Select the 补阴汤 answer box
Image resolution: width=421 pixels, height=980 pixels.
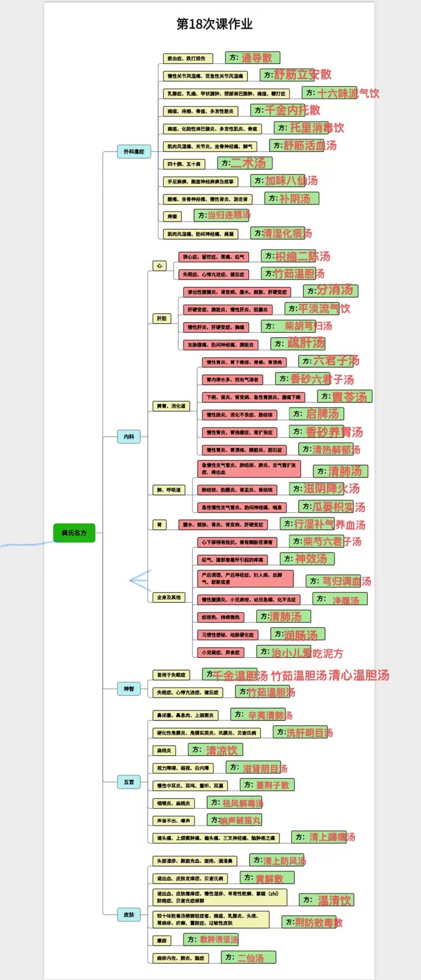pos(291,198)
